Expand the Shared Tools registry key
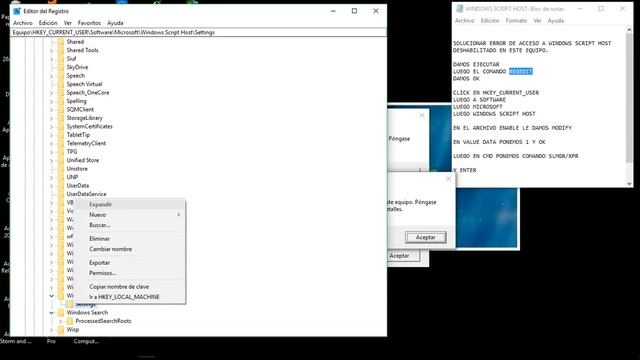The image size is (640, 360). point(51,51)
